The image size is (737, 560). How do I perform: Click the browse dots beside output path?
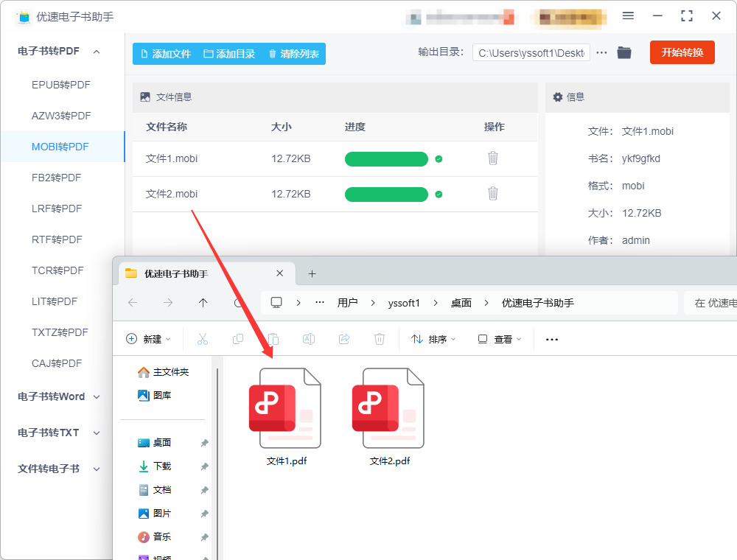click(x=601, y=52)
